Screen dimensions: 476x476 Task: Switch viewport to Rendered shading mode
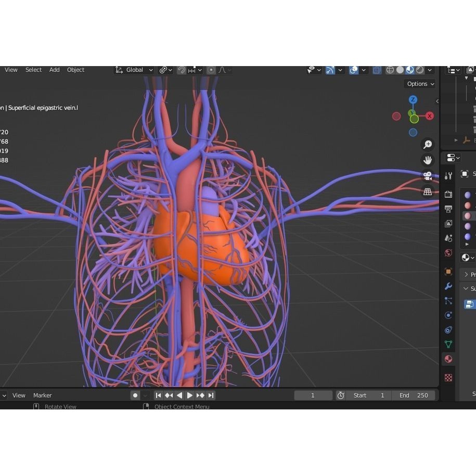(x=419, y=70)
